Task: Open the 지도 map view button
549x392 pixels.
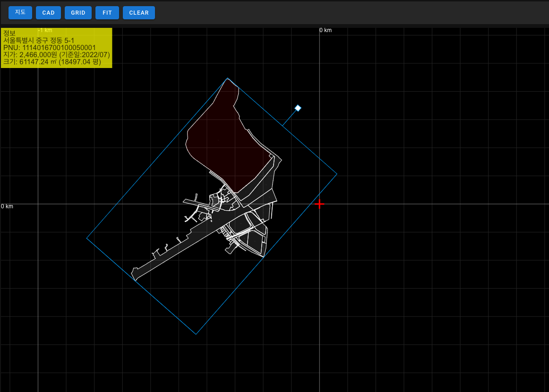Action: click(x=20, y=13)
